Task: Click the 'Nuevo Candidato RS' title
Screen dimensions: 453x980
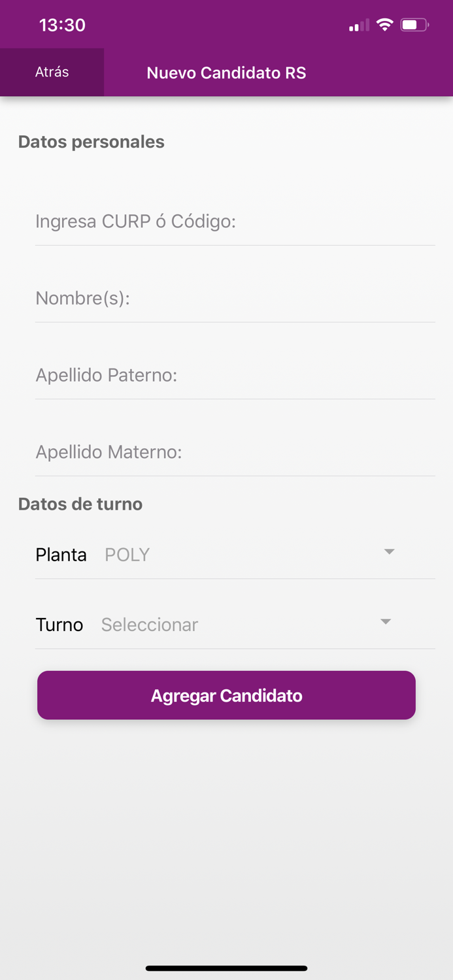Action: click(226, 73)
